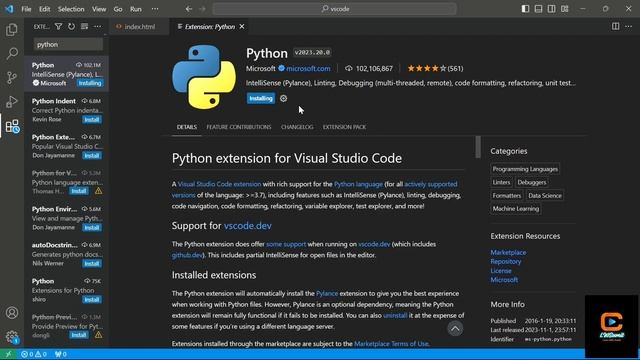Open the Marketplace Terms of Use link
Screen dimensions: 640x360
(x=391, y=344)
